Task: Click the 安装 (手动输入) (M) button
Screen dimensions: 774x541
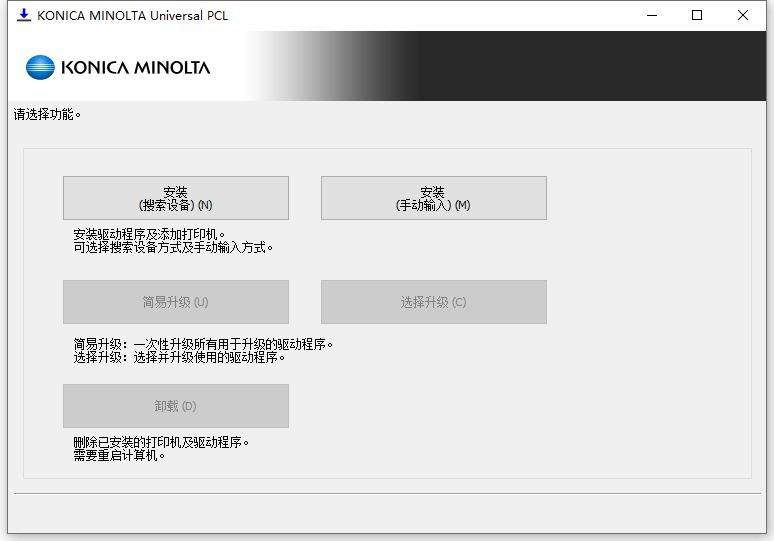Action: [433, 198]
